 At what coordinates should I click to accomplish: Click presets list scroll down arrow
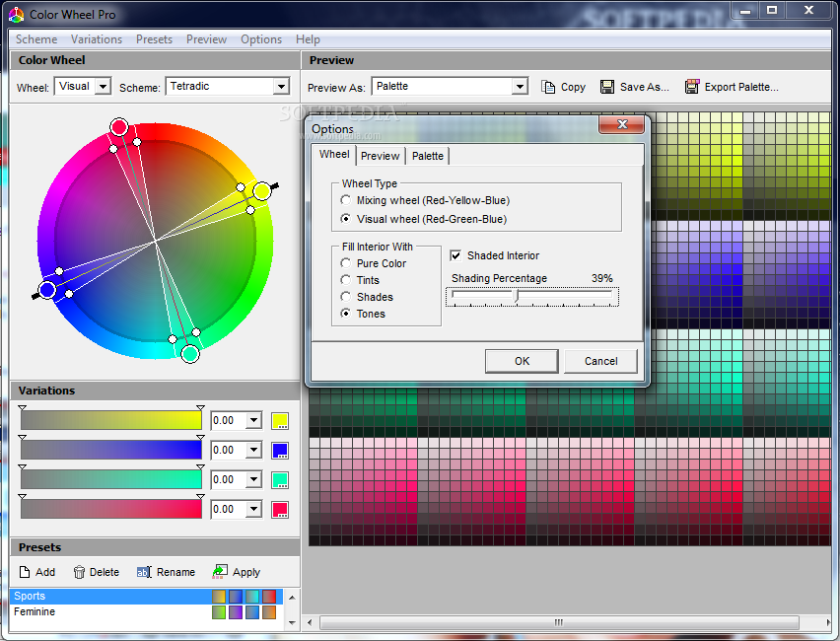click(292, 623)
